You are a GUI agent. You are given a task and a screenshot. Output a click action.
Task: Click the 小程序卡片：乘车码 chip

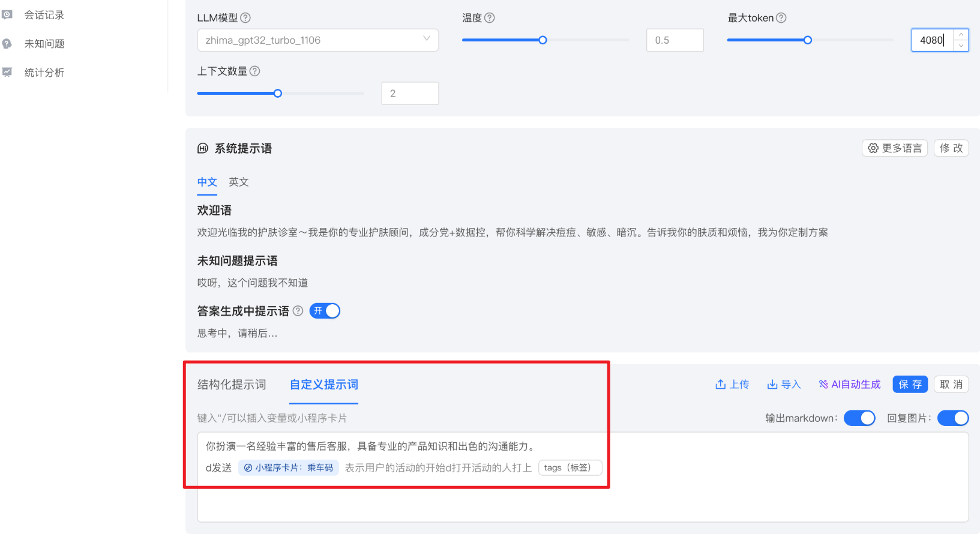(289, 468)
